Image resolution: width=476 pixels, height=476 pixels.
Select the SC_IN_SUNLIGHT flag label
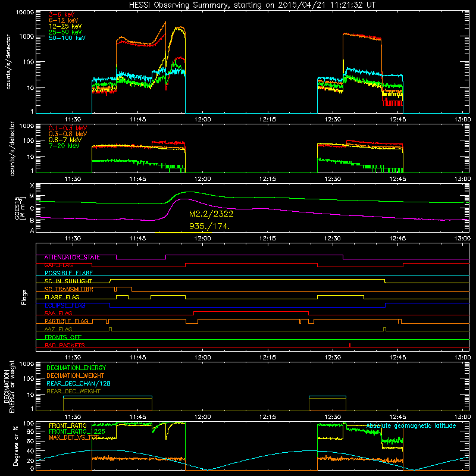[68, 281]
